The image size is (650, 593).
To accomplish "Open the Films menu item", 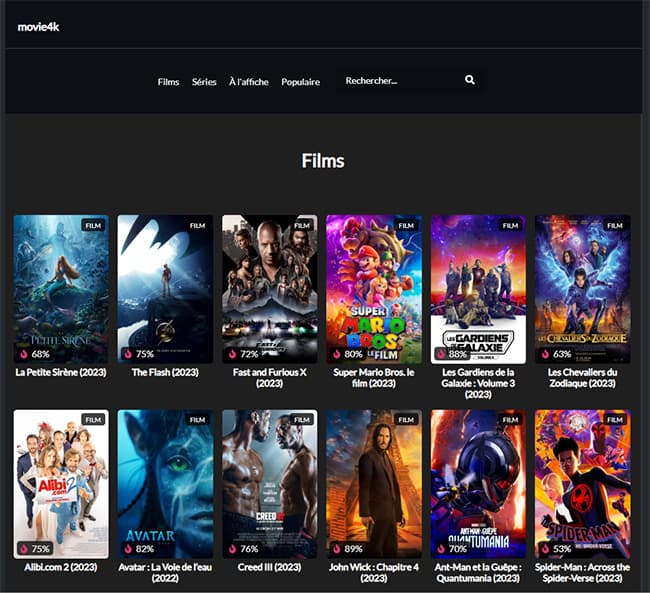I will click(x=168, y=82).
